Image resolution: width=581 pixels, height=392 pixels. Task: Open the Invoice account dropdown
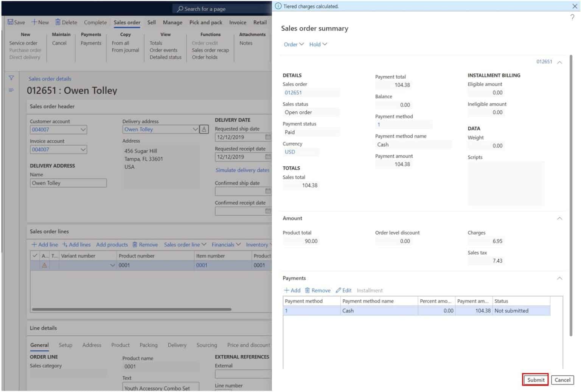(x=83, y=149)
